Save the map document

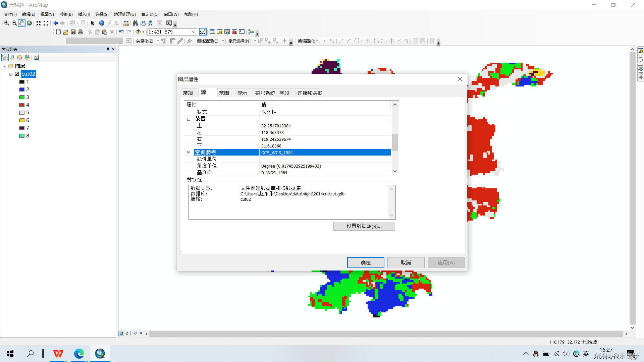click(x=73, y=32)
